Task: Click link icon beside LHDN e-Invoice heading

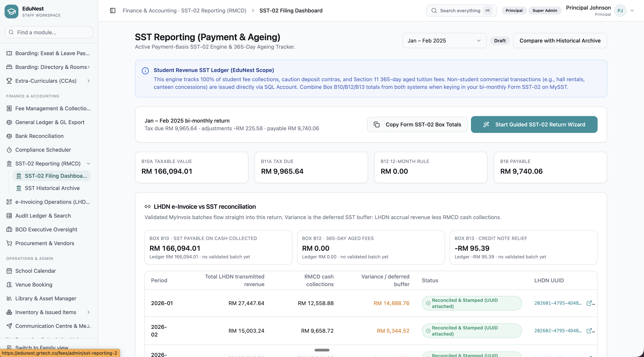Action: coord(148,207)
